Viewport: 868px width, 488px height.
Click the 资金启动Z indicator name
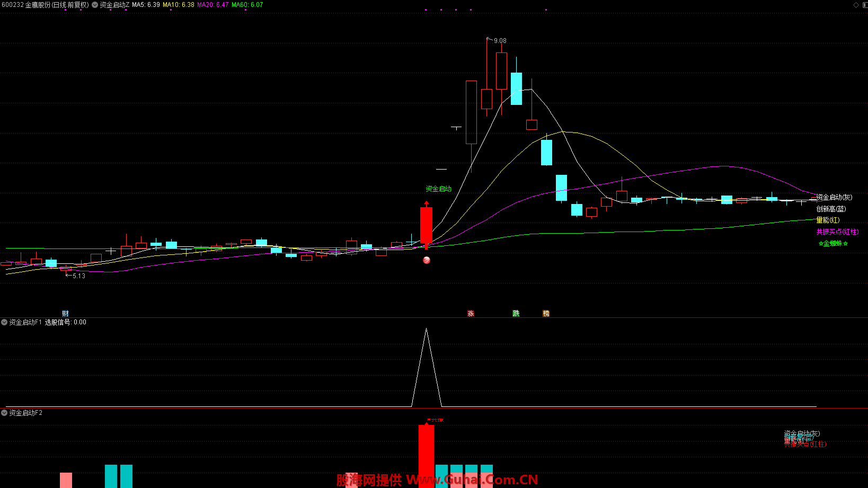tap(114, 5)
